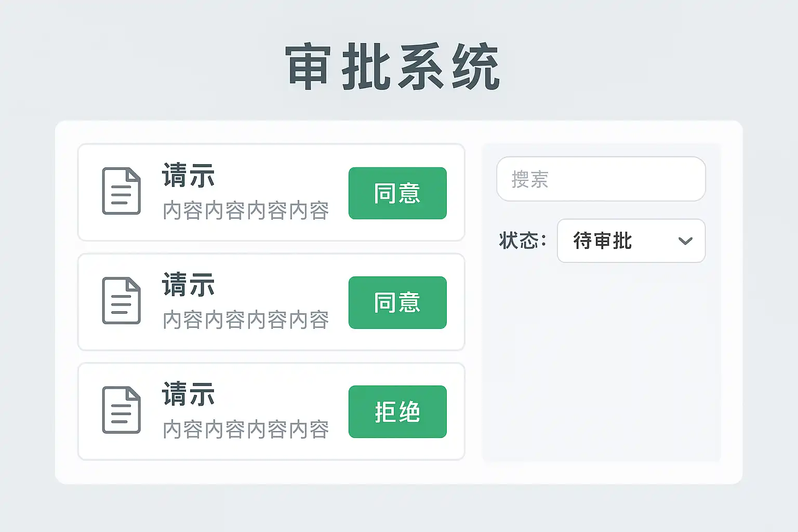The width and height of the screenshot is (798, 532).
Task: Focus the 搜索 search field
Action: click(x=601, y=179)
